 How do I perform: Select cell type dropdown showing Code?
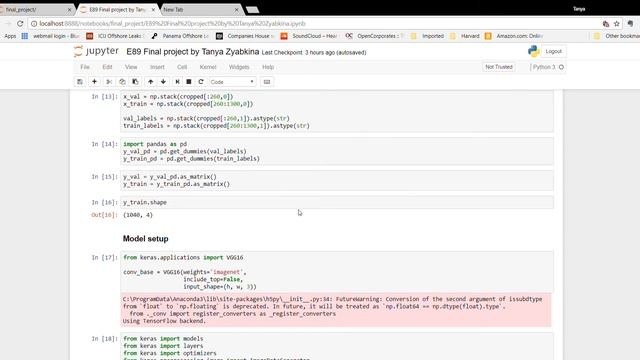[x=232, y=82]
